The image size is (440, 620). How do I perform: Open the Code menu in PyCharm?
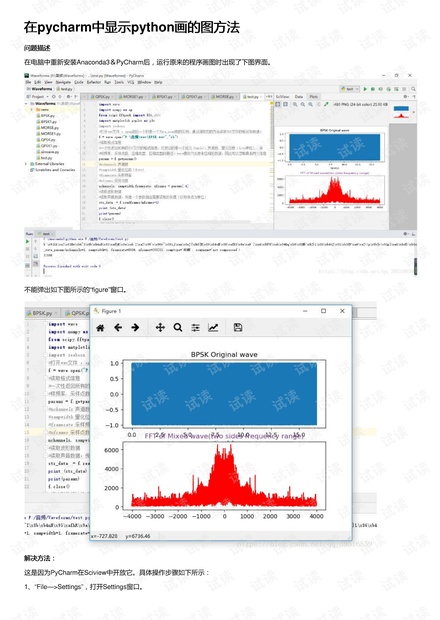(x=79, y=82)
